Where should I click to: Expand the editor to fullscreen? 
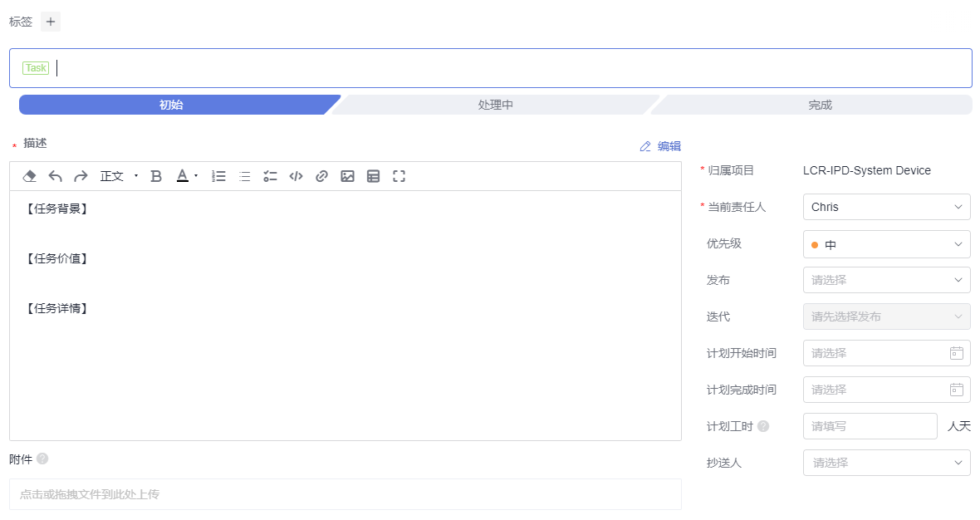(x=399, y=176)
